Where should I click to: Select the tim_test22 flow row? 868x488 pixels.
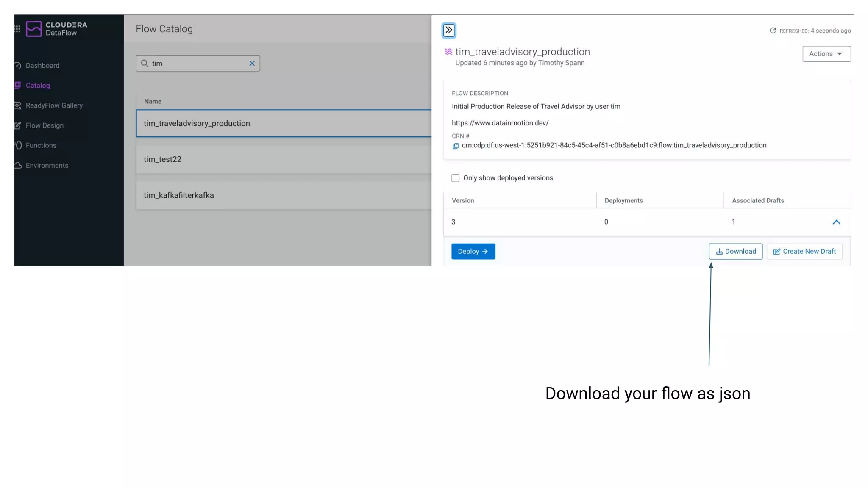tap(284, 159)
